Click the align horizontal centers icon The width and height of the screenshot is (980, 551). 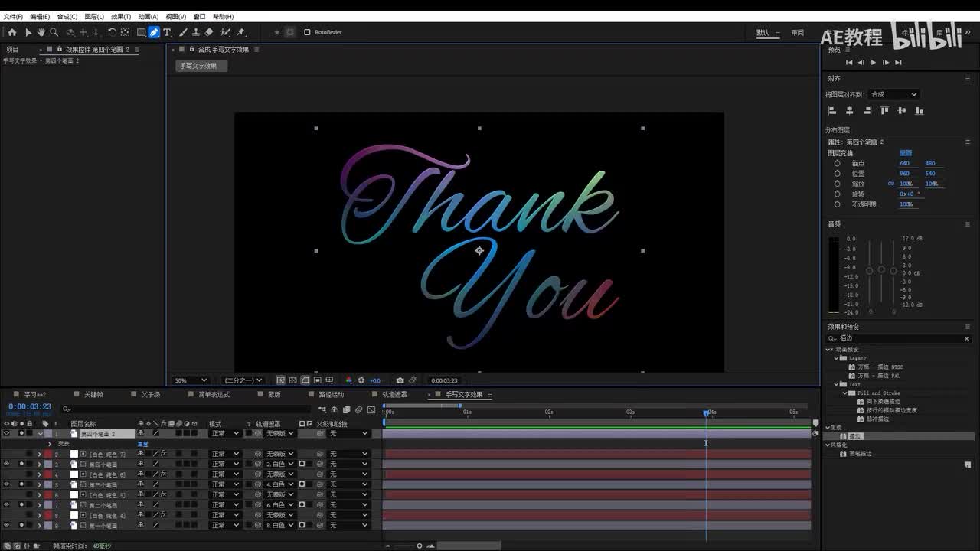click(x=849, y=111)
